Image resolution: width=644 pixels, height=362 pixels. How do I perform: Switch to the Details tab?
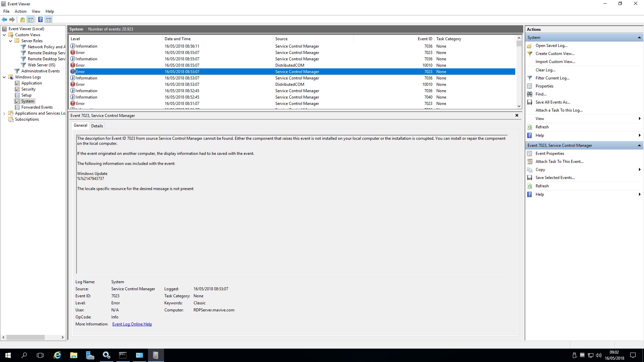click(97, 126)
